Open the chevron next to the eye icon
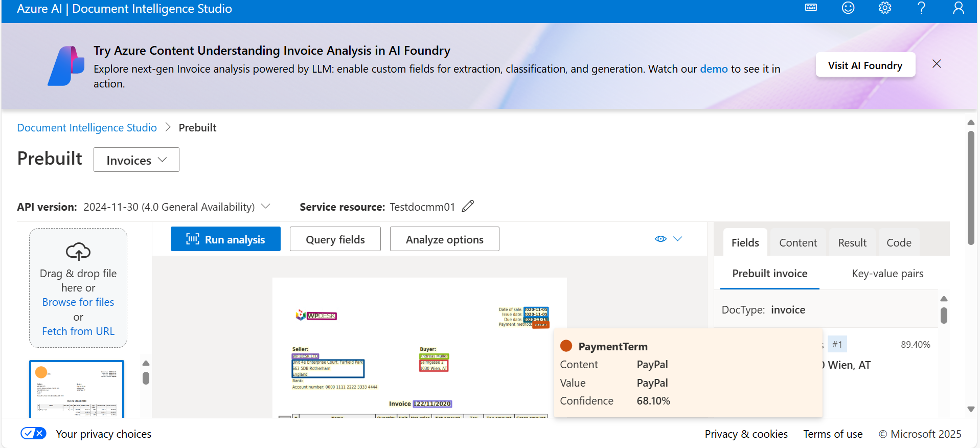Screen dimensions: 980x448 (x=678, y=238)
